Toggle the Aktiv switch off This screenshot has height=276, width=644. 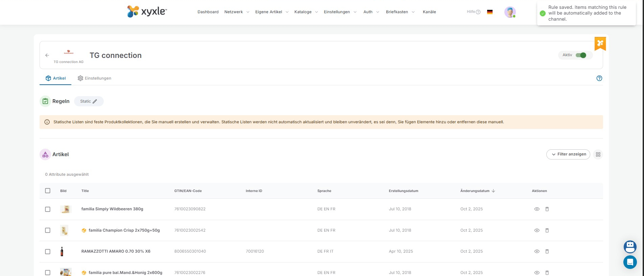tap(581, 55)
